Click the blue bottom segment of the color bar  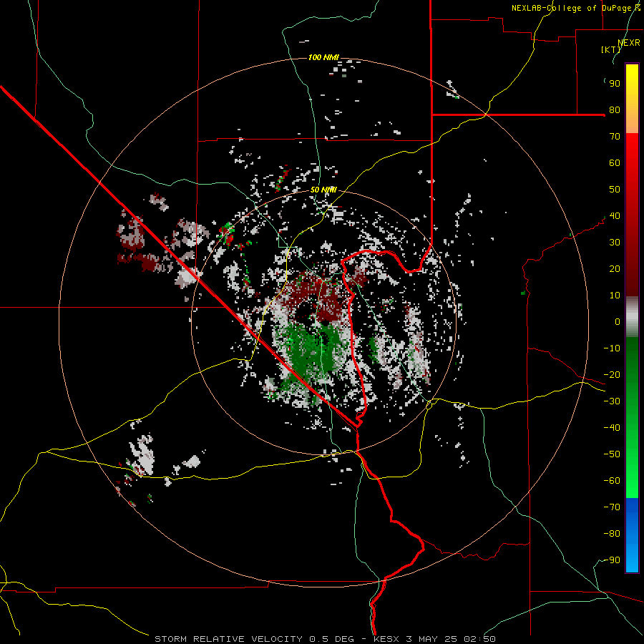point(632,535)
